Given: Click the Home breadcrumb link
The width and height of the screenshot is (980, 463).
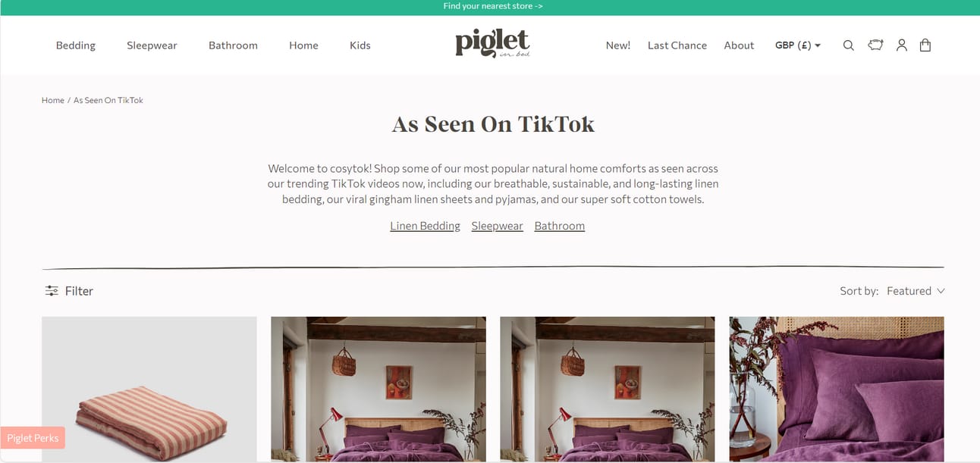Looking at the screenshot, I should (x=53, y=100).
